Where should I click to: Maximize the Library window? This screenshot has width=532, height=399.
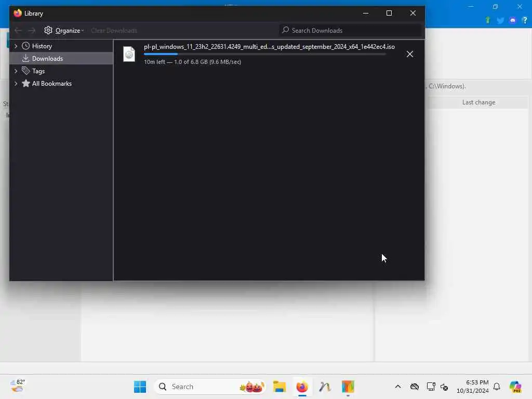pos(389,13)
